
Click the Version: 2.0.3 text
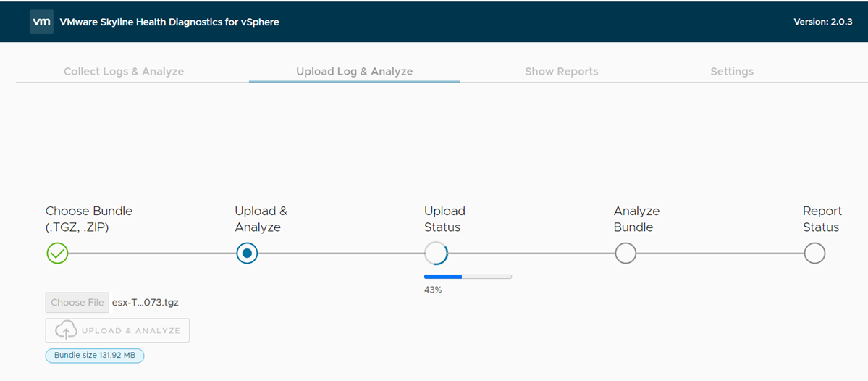(x=822, y=22)
